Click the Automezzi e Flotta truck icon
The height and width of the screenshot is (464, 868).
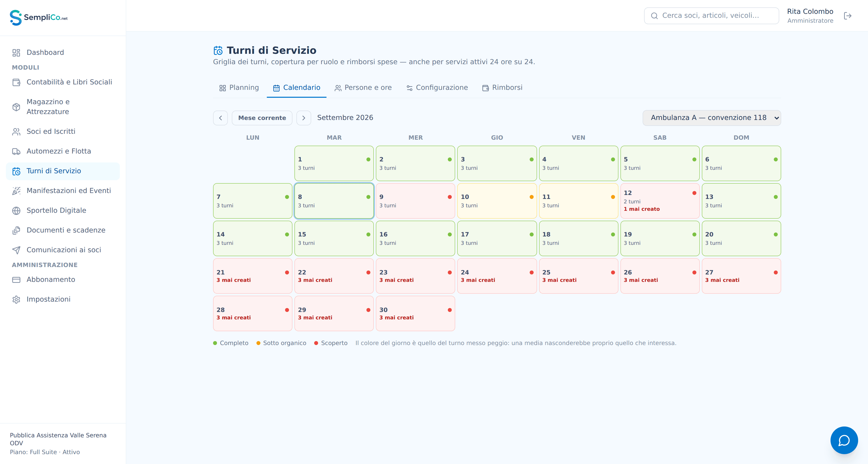[x=16, y=151]
